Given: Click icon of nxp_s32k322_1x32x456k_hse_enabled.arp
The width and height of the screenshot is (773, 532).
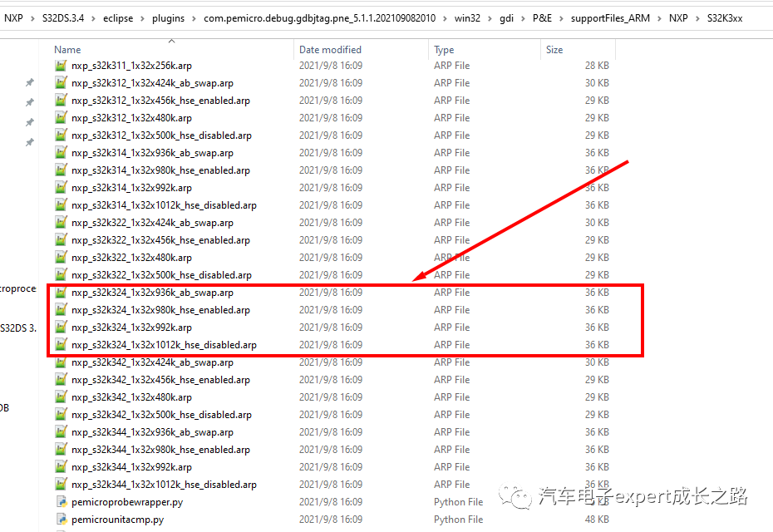Looking at the screenshot, I should [x=61, y=240].
